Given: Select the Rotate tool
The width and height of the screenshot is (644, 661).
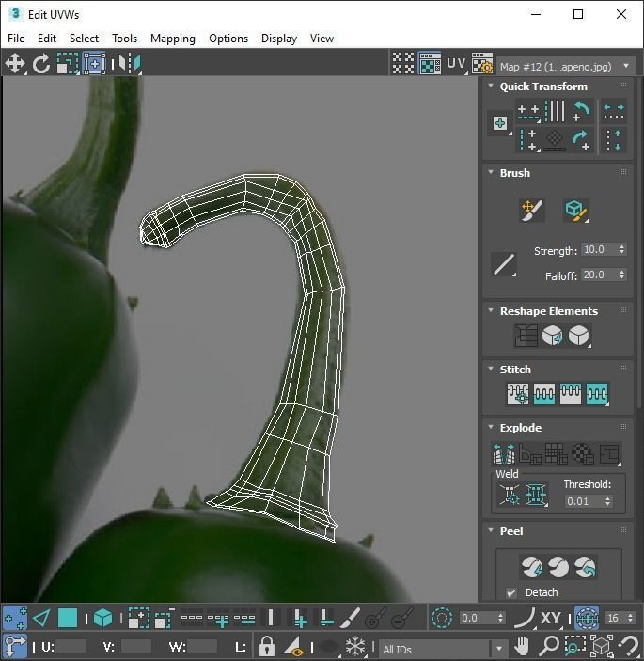Looking at the screenshot, I should coord(41,64).
